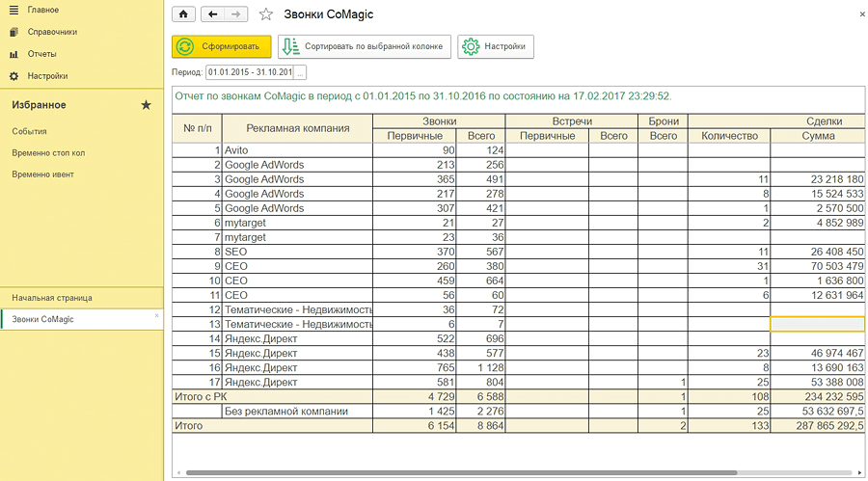Switch to Начальная страница tab
Viewport: 868px width, 481px height.
click(44, 298)
